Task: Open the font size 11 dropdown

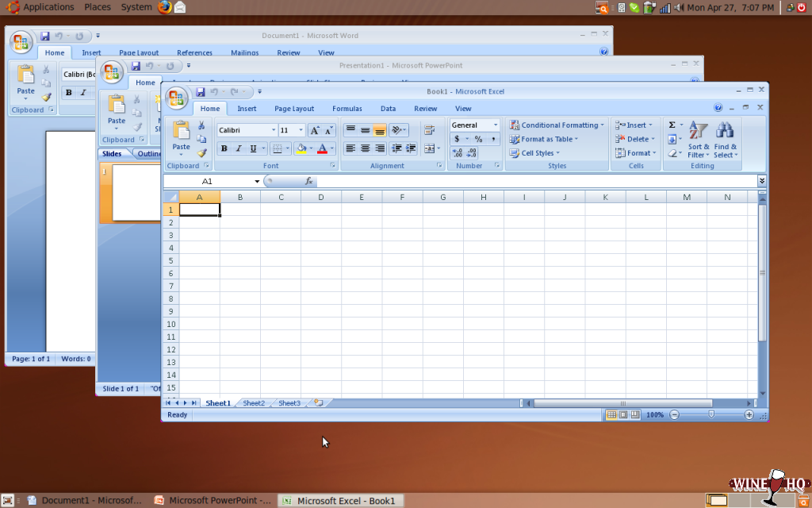Action: click(x=301, y=130)
